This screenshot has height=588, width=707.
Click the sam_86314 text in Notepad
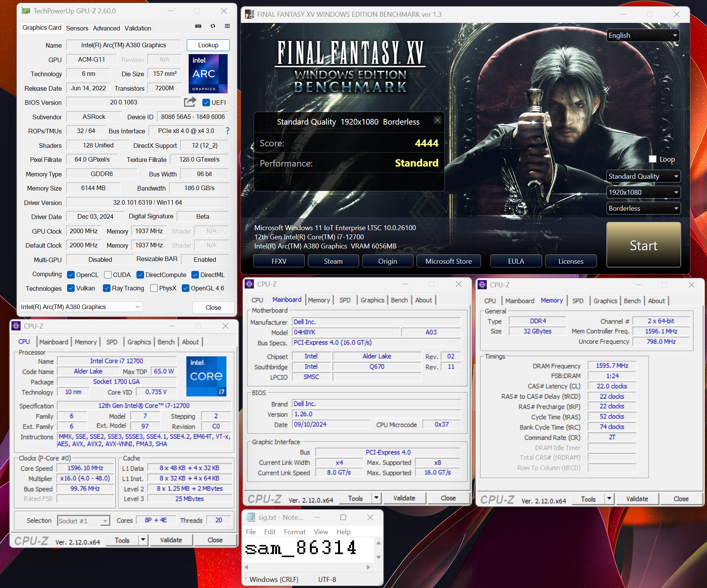tap(301, 548)
